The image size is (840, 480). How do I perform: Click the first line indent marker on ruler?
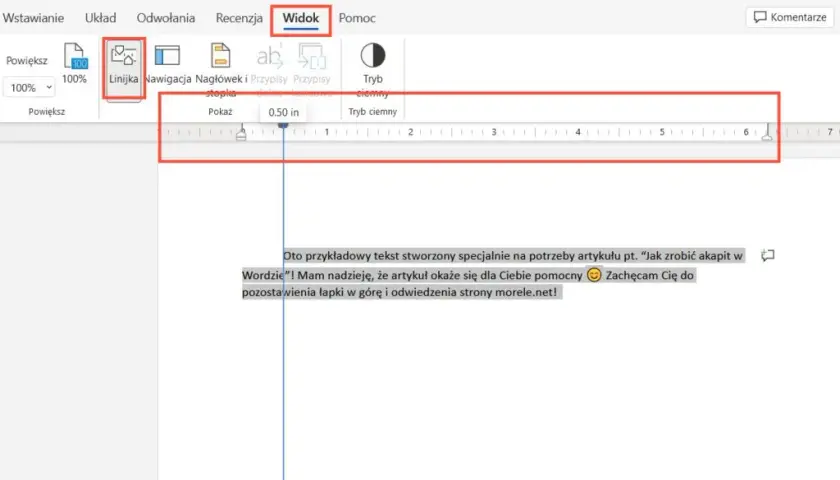283,125
